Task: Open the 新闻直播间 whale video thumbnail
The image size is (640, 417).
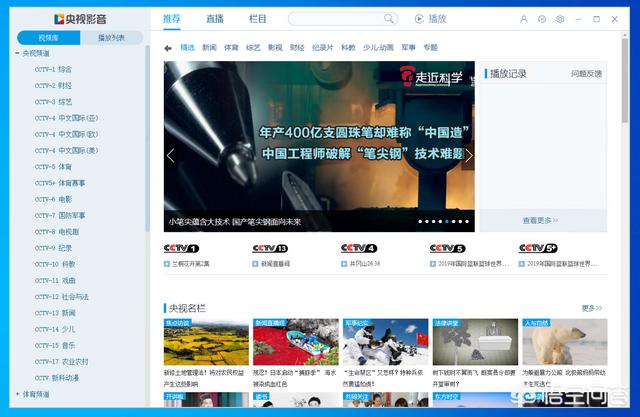Action: coord(296,342)
